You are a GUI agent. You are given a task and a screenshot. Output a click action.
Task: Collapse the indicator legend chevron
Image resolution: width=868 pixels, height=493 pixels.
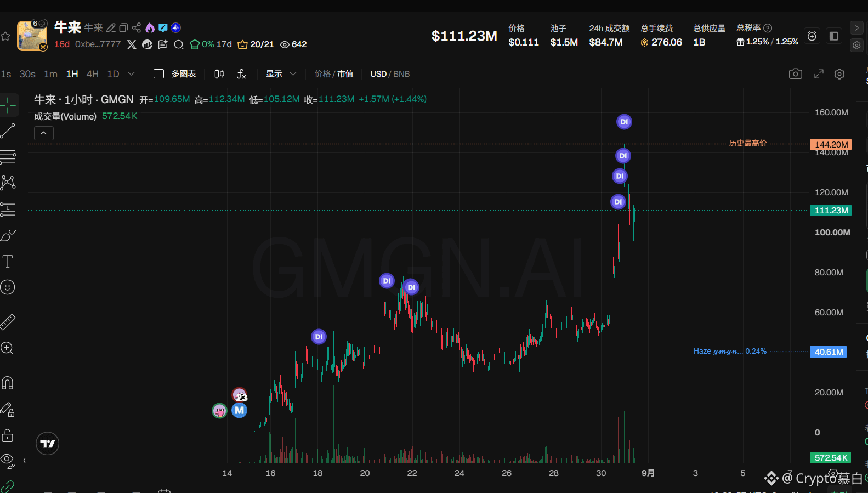pos(44,133)
